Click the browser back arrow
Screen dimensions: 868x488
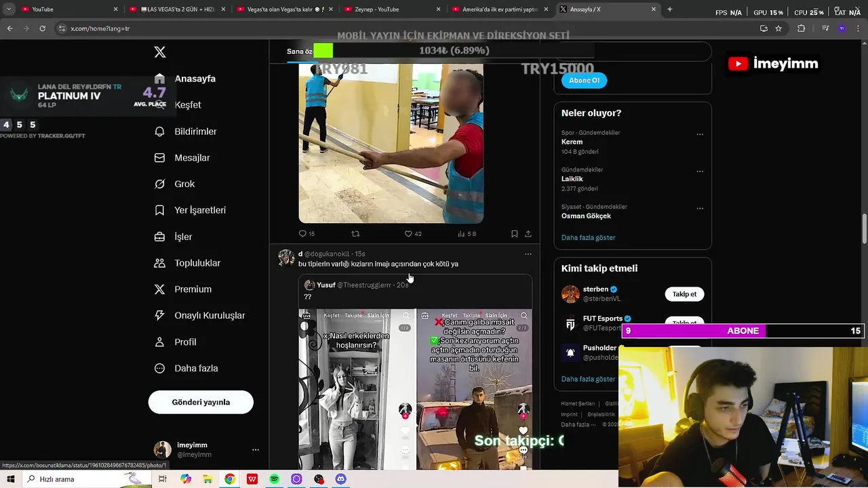[x=9, y=28]
